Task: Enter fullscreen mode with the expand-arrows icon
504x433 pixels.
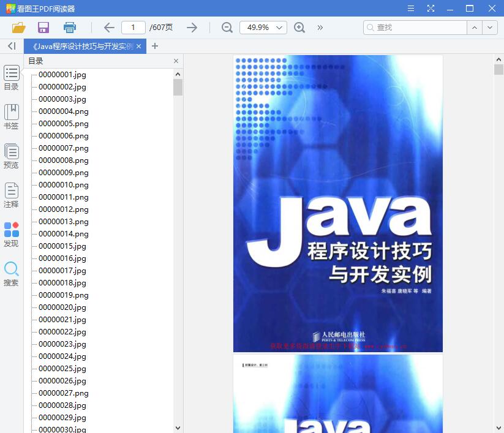Action: [x=431, y=9]
